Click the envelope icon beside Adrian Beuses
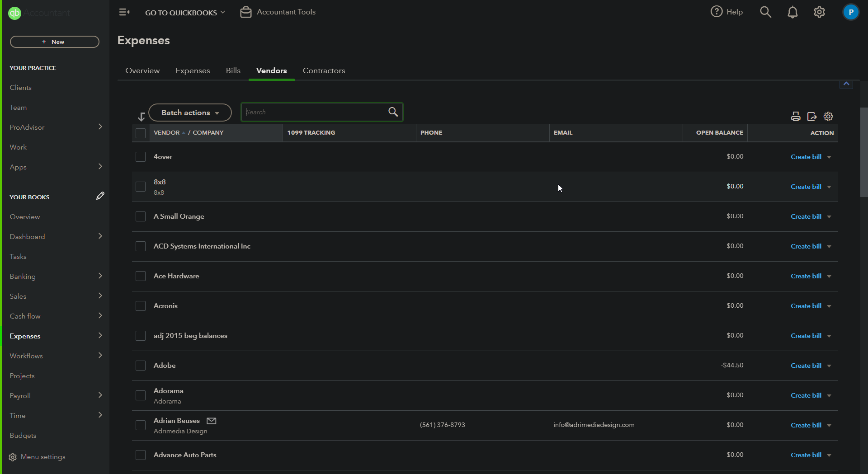This screenshot has width=868, height=474. (x=212, y=421)
